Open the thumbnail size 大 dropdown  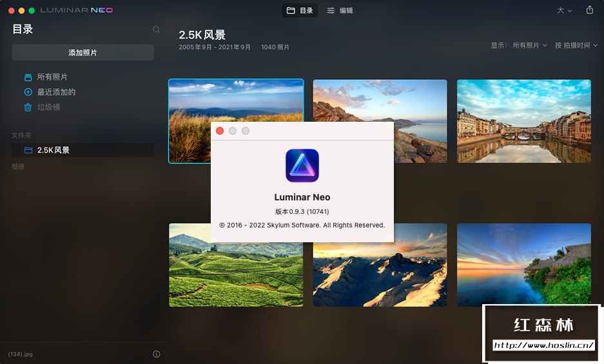[564, 10]
